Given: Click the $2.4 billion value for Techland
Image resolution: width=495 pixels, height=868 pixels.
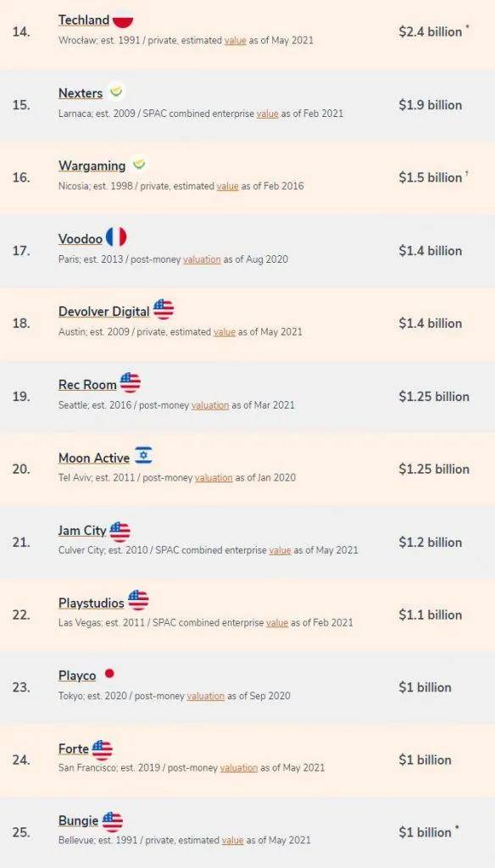Looking at the screenshot, I should point(431,31).
